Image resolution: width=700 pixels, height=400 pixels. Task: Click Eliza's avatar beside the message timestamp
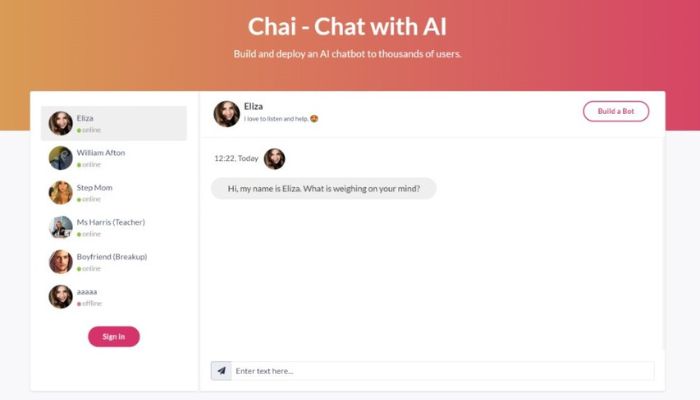tap(275, 159)
